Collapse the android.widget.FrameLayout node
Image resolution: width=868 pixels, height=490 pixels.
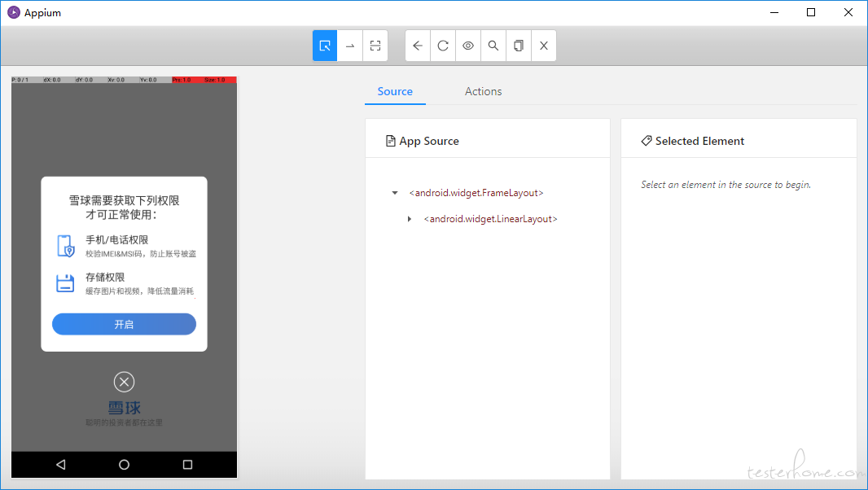point(395,194)
